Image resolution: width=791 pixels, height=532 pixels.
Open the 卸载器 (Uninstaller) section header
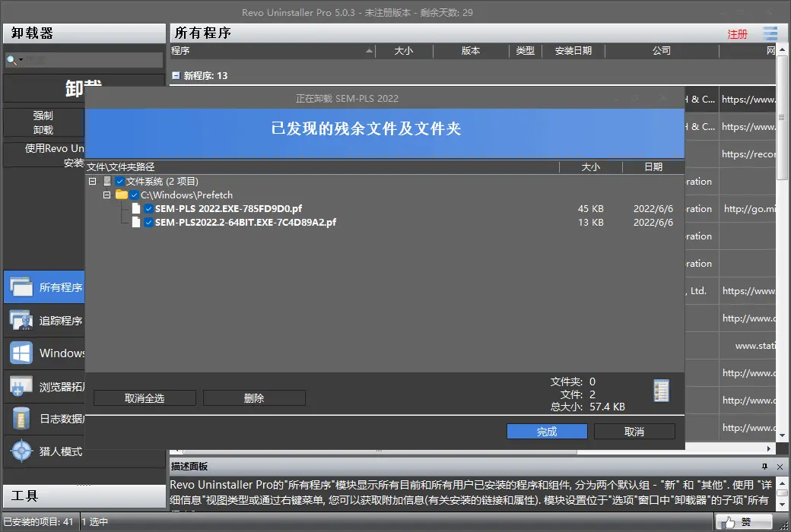(x=84, y=33)
